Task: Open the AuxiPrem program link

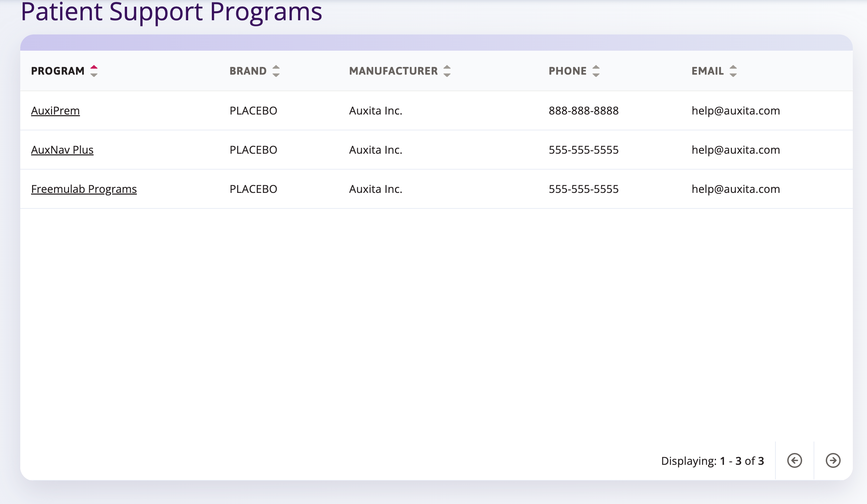Action: (x=55, y=111)
